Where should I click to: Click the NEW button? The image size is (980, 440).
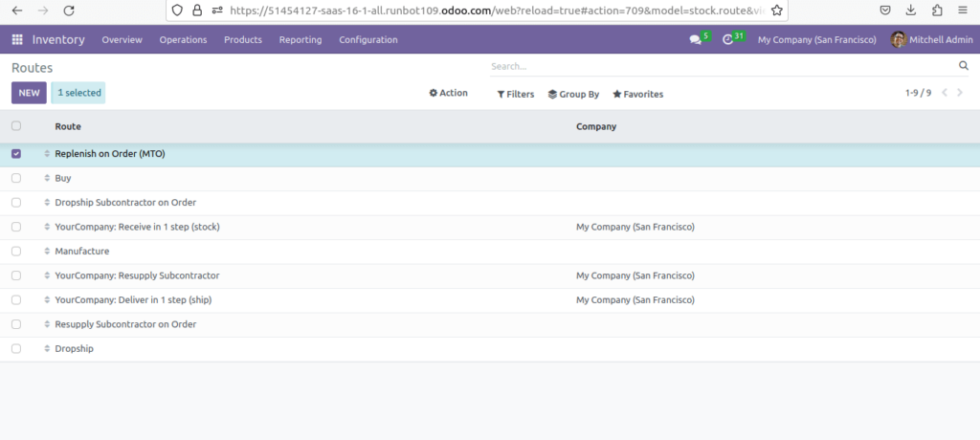coord(29,93)
